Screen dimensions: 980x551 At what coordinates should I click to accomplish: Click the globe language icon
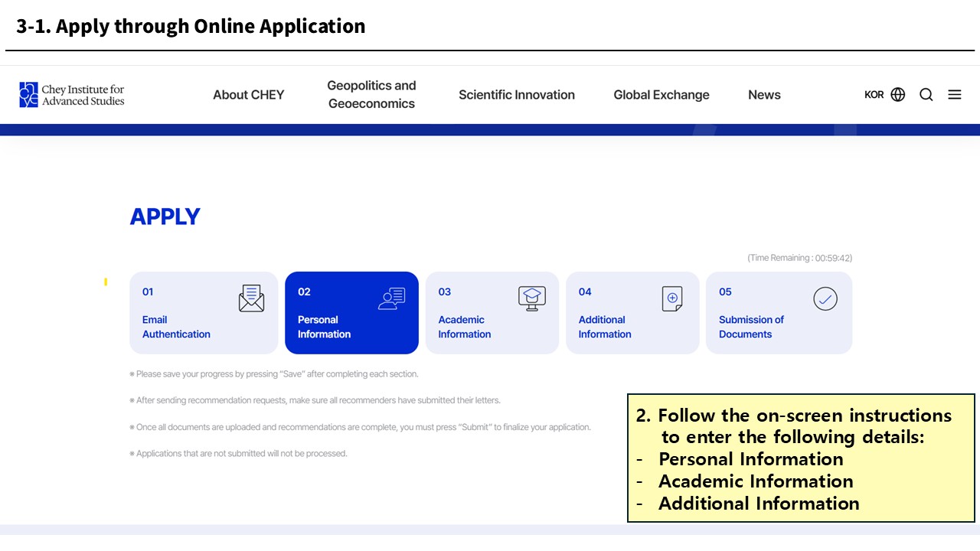tap(898, 95)
